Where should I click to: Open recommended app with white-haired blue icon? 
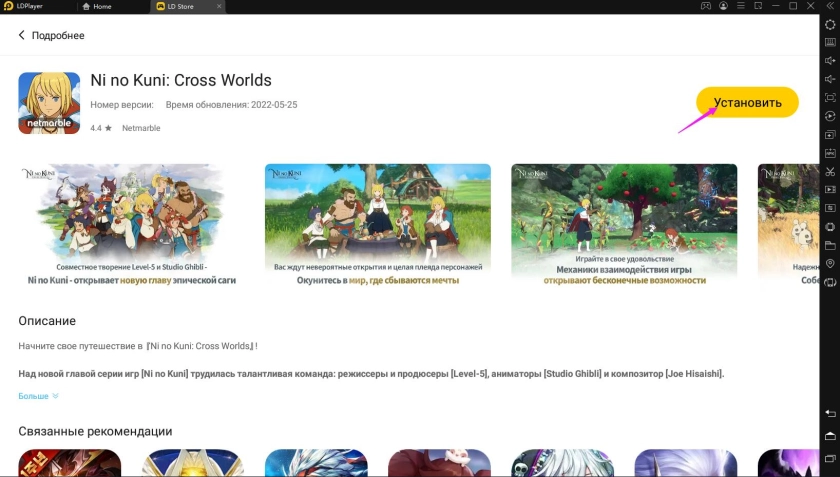click(x=316, y=463)
